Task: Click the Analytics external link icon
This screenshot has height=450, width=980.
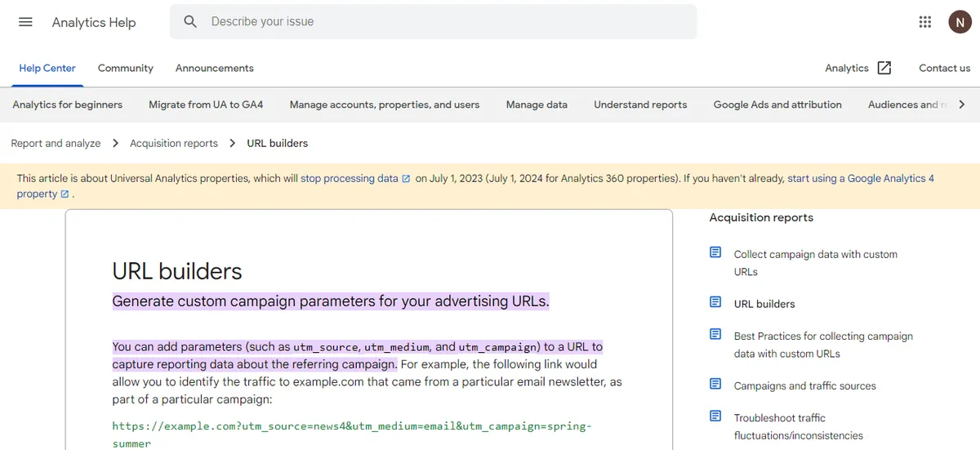Action: 884,68
